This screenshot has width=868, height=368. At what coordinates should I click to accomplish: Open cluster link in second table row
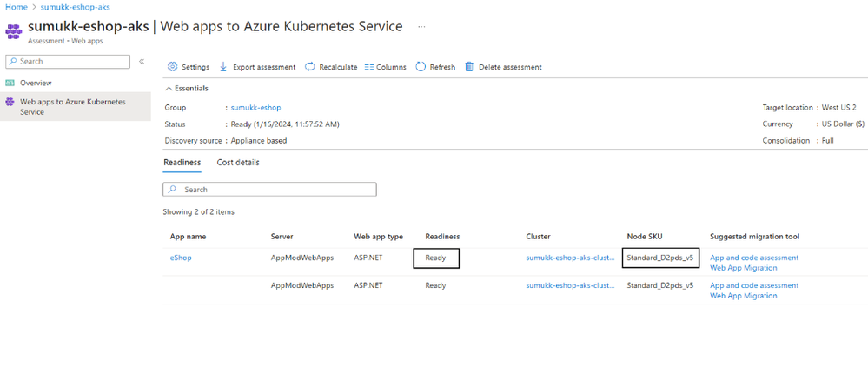coord(570,285)
